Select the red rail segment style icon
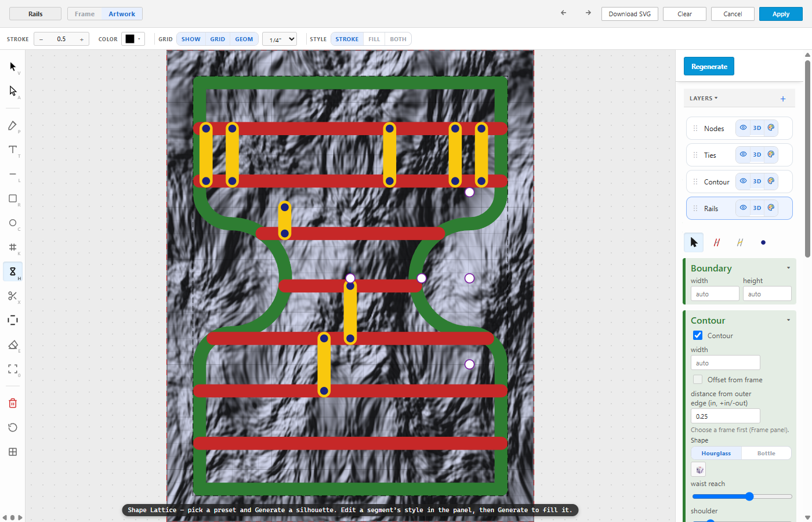Screen dimensions: 812x522 (x=717, y=242)
